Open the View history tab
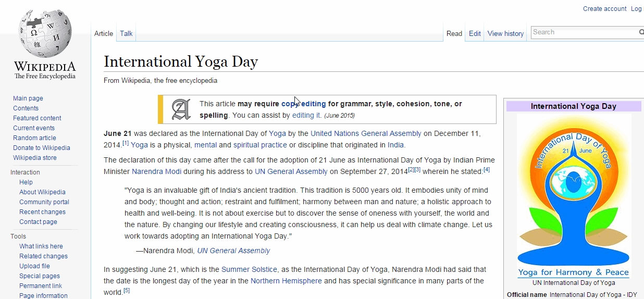 tap(505, 33)
